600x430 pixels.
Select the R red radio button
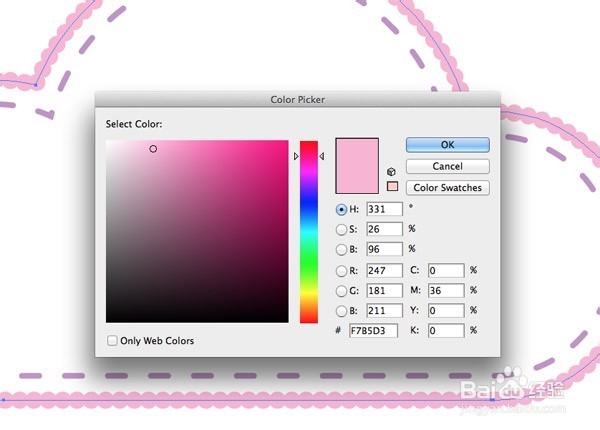click(x=341, y=271)
